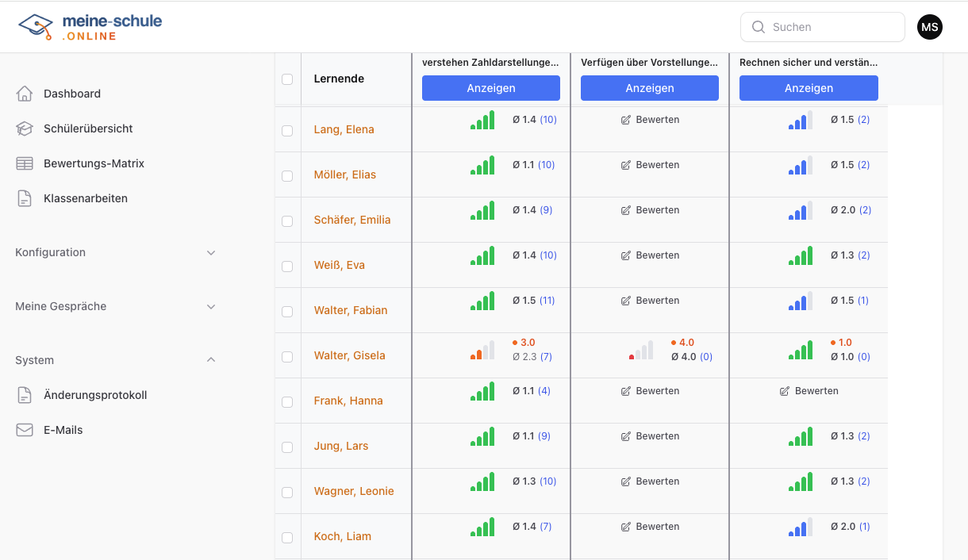Open student Weiß, Eva
This screenshot has width=968, height=560.
click(x=339, y=265)
